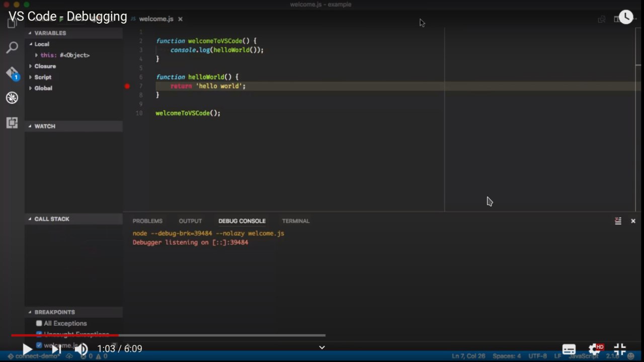The width and height of the screenshot is (644, 362).
Task: Expand the chevron at bottom of video
Action: click(x=322, y=347)
